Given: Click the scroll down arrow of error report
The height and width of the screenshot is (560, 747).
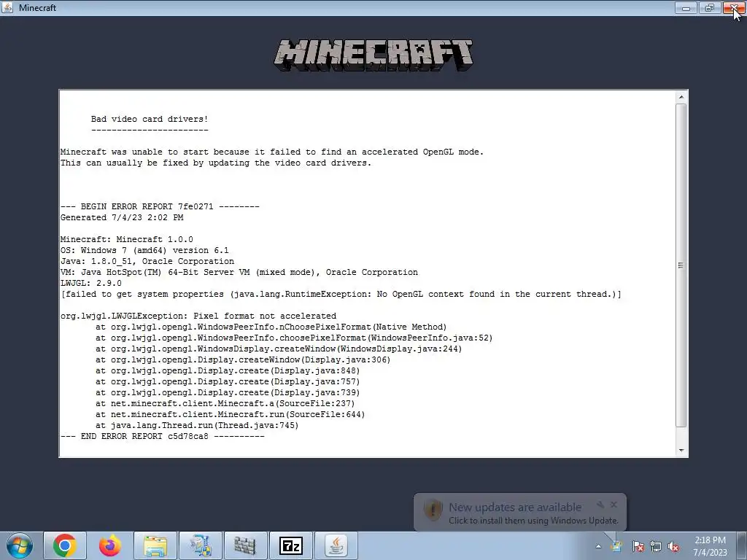Looking at the screenshot, I should click(681, 450).
